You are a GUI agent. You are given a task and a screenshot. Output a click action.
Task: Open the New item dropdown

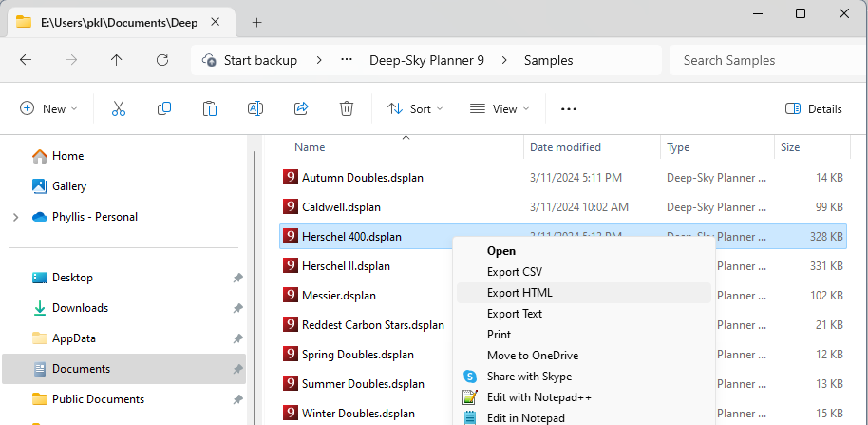point(48,108)
